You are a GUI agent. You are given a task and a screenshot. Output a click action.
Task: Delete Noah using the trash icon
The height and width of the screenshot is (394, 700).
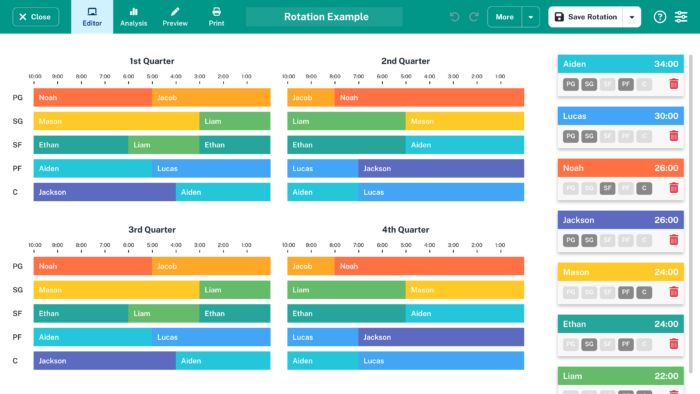tap(674, 188)
